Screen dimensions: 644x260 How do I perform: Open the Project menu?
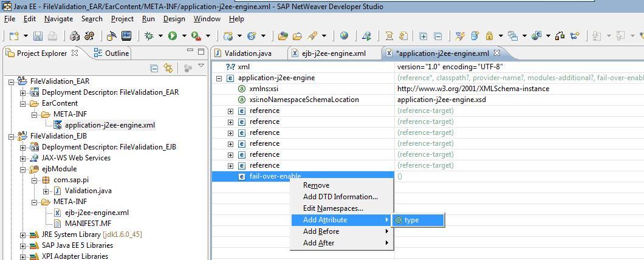point(122,19)
